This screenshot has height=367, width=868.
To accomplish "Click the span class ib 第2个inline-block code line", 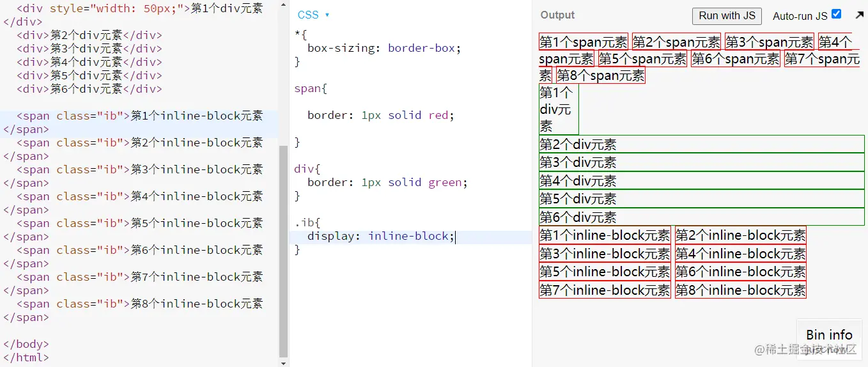I will click(139, 143).
